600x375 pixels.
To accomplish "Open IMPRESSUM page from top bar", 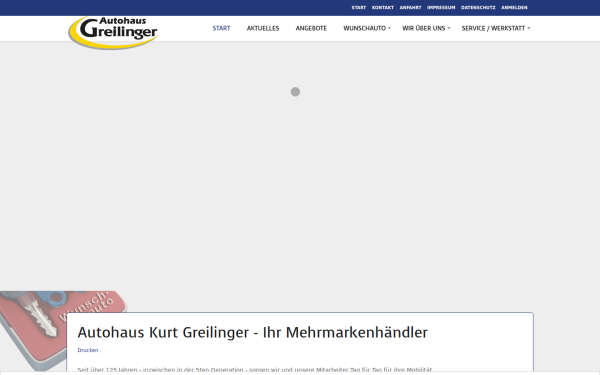I will pyautogui.click(x=441, y=8).
